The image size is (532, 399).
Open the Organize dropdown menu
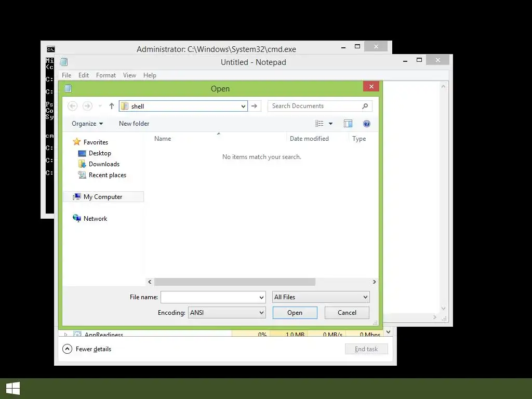87,124
